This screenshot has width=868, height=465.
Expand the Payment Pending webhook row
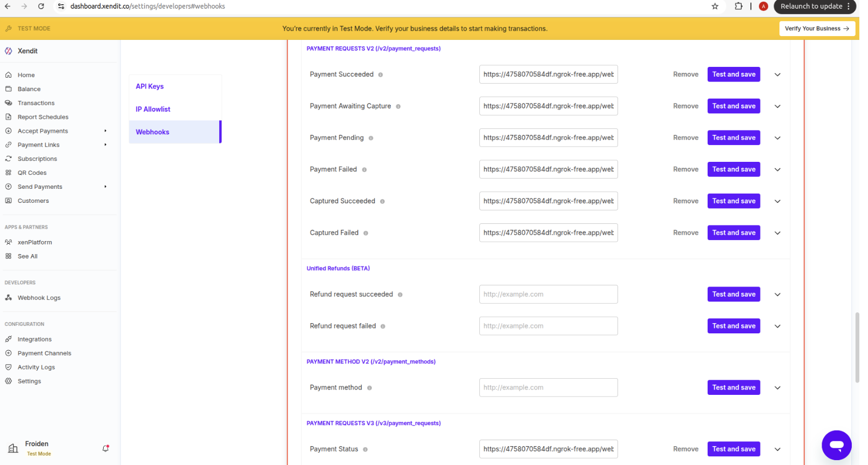[777, 138]
